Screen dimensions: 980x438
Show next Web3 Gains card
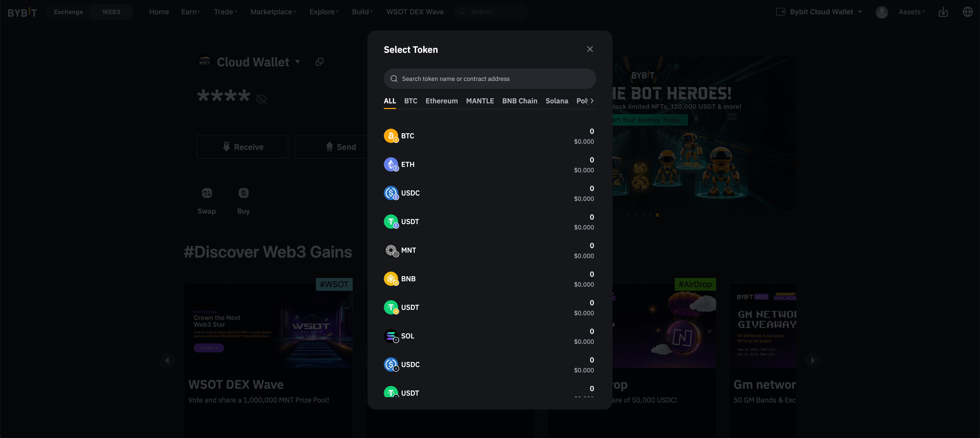tap(812, 360)
